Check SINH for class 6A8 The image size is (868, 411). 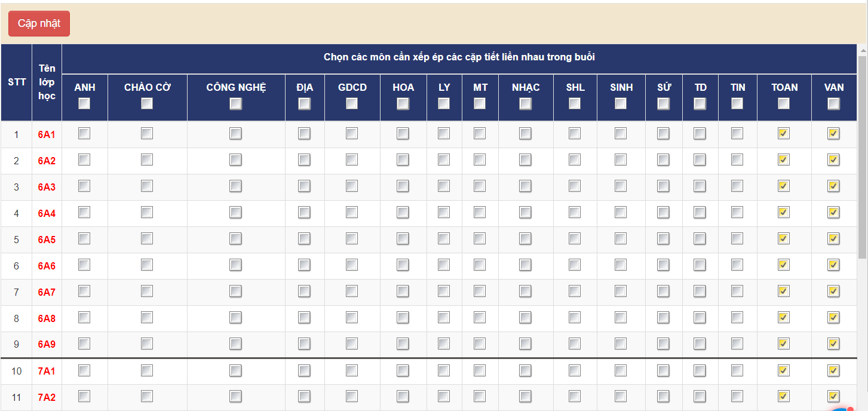621,318
